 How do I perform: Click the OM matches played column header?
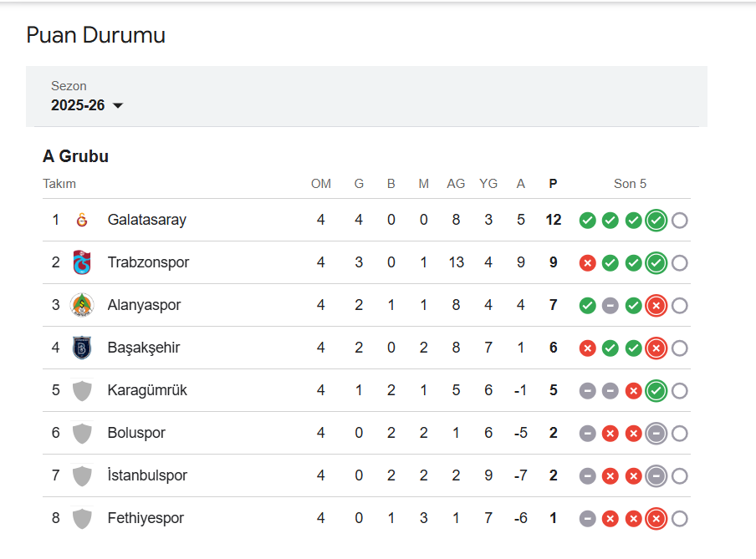tap(321, 184)
